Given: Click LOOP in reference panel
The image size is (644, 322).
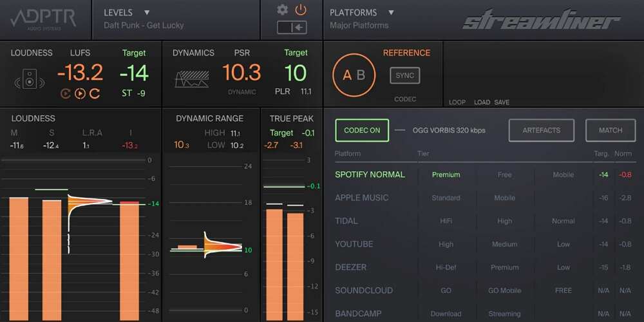Looking at the screenshot, I should click(x=457, y=102).
